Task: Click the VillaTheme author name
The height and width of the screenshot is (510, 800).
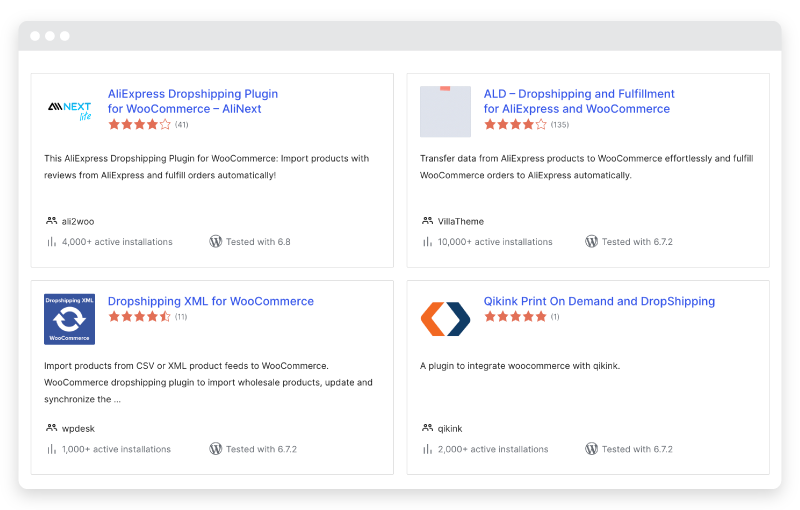Action: click(461, 221)
